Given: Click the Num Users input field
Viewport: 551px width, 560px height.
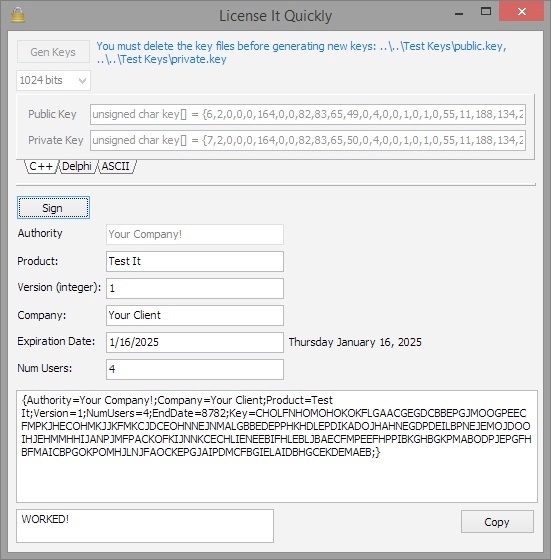Looking at the screenshot, I should pyautogui.click(x=195, y=369).
